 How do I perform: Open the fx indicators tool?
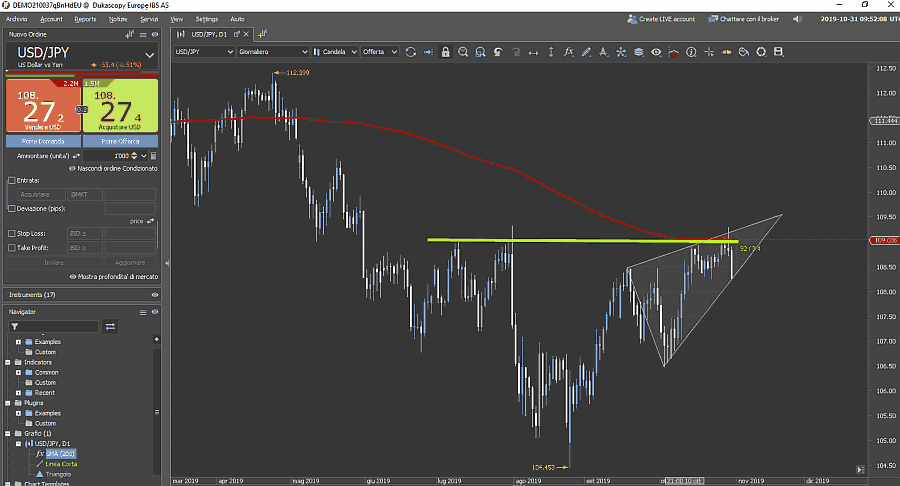point(568,52)
